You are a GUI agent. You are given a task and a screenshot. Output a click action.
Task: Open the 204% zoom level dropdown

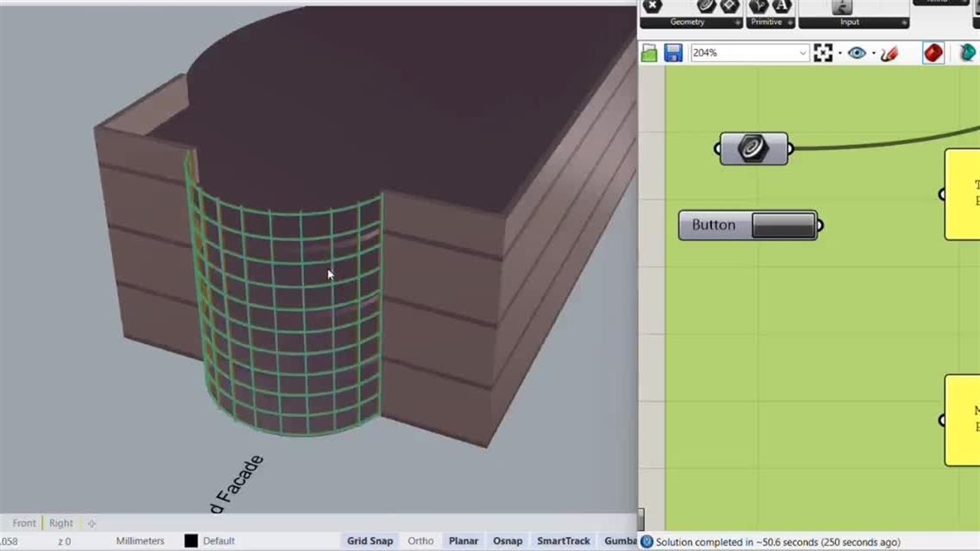pos(802,53)
